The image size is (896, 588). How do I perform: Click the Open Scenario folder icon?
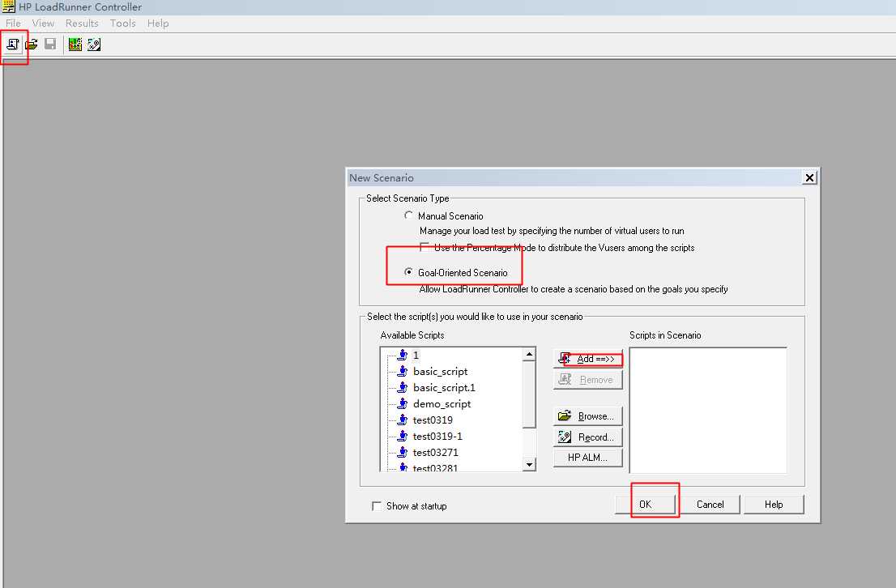pyautogui.click(x=32, y=44)
